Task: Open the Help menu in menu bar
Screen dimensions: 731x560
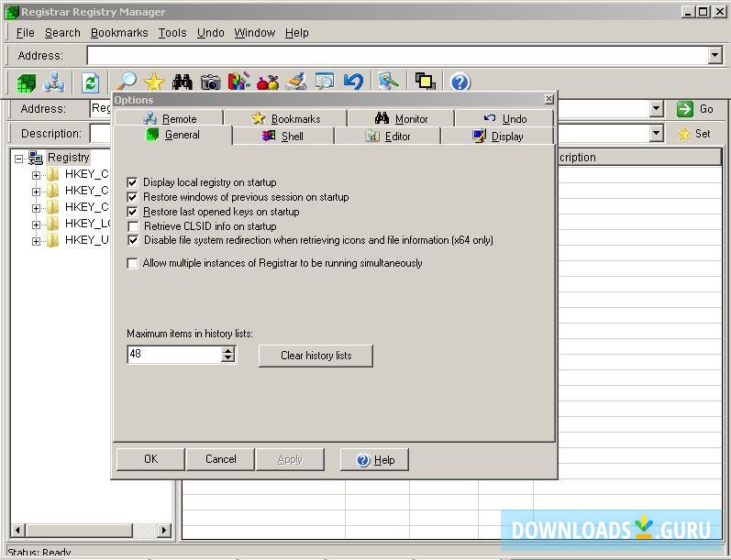Action: click(x=297, y=33)
